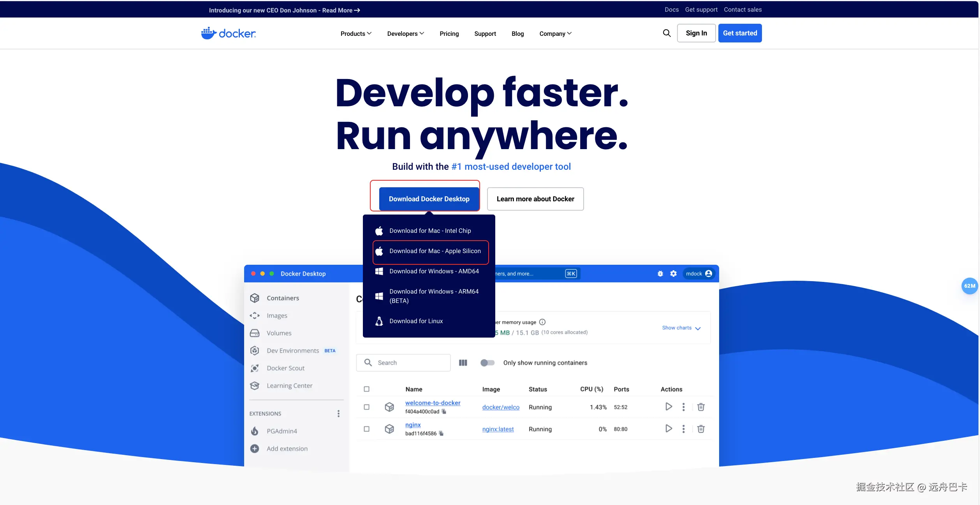
Task: Expand the Products dropdown menu
Action: tap(356, 33)
